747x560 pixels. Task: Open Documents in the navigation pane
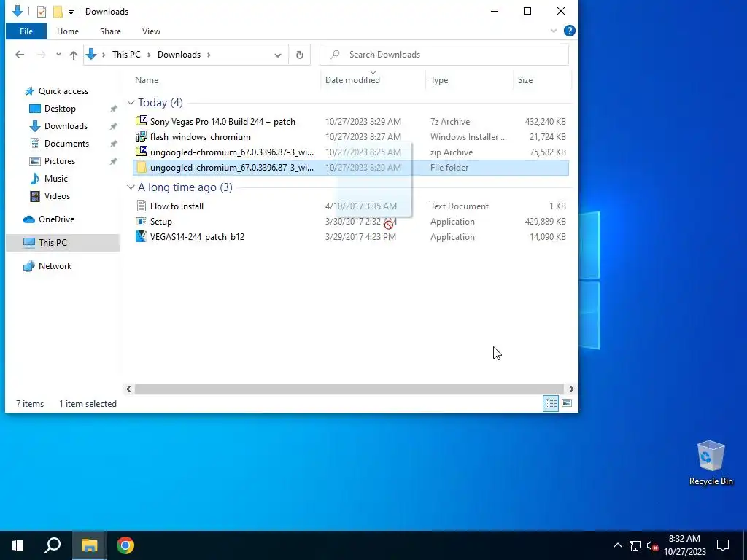click(x=66, y=144)
